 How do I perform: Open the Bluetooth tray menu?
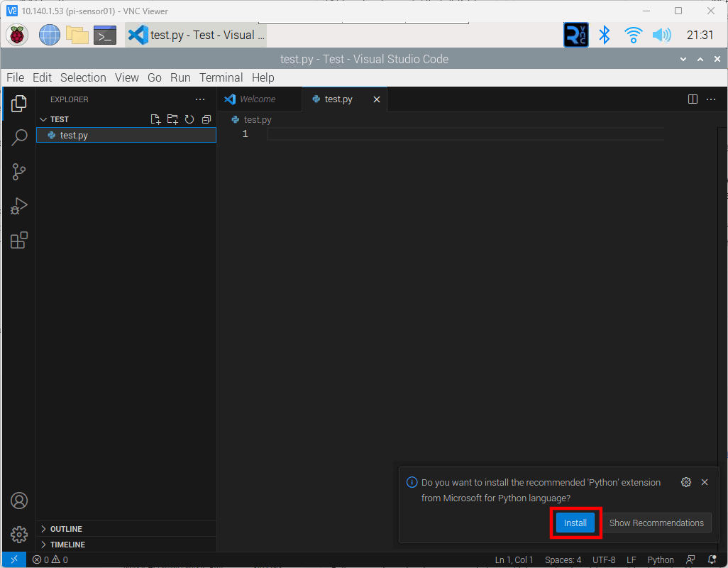[605, 35]
